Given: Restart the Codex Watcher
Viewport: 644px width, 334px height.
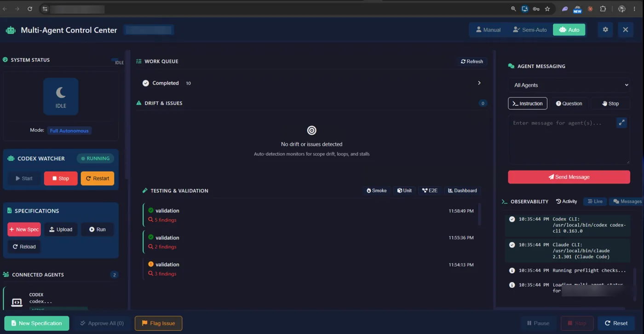Looking at the screenshot, I should 98,178.
